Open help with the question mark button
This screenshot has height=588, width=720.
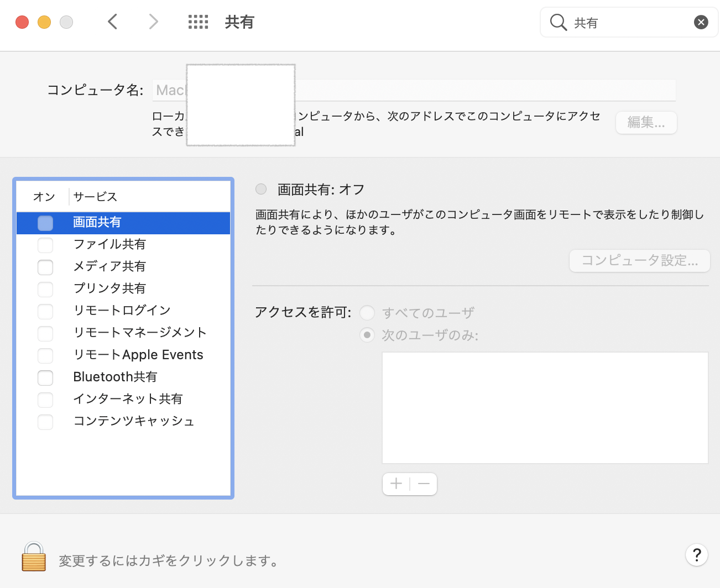697,554
